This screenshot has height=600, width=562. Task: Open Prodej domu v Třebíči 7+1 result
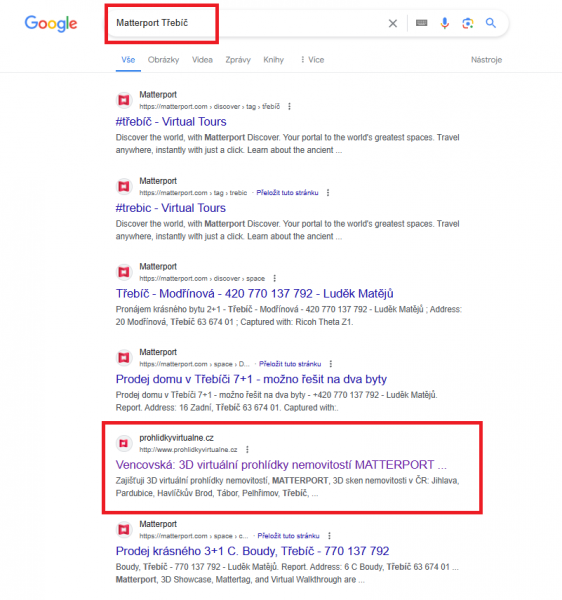[x=251, y=379]
